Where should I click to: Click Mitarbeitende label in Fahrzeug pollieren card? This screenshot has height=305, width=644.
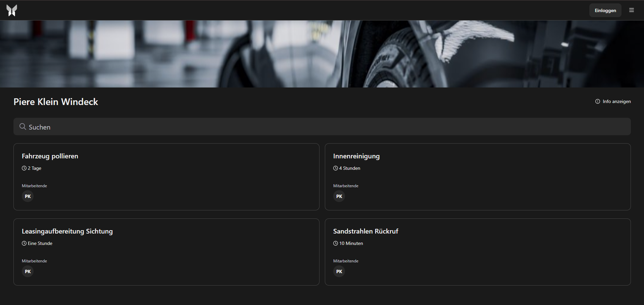tap(34, 186)
